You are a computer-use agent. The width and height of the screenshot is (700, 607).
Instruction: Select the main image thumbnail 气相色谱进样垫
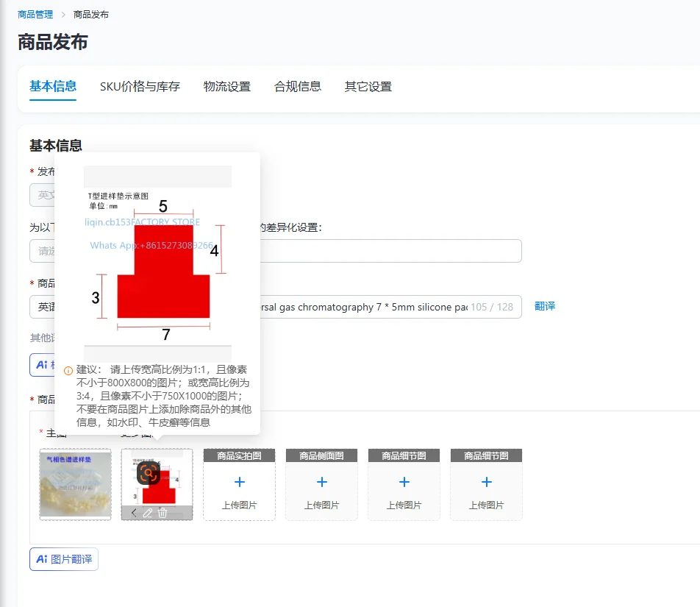point(76,485)
